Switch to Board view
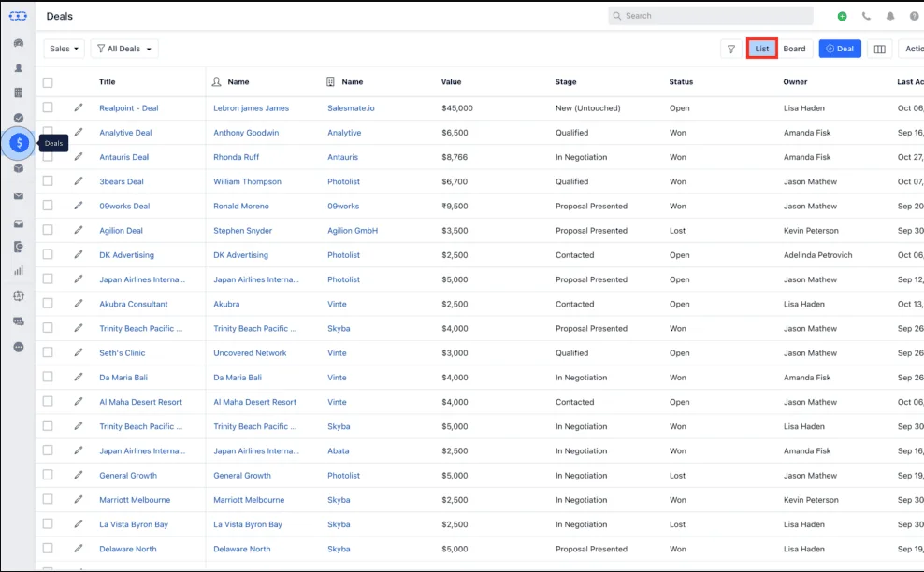This screenshot has height=572, width=924. [x=794, y=49]
